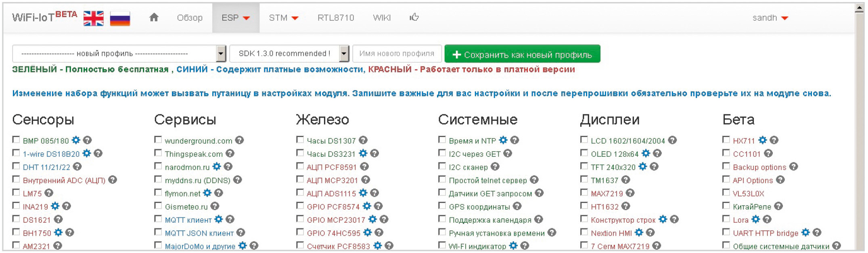Click the MajorDoMo и другие label
The width and height of the screenshot is (868, 253).
pos(200,246)
